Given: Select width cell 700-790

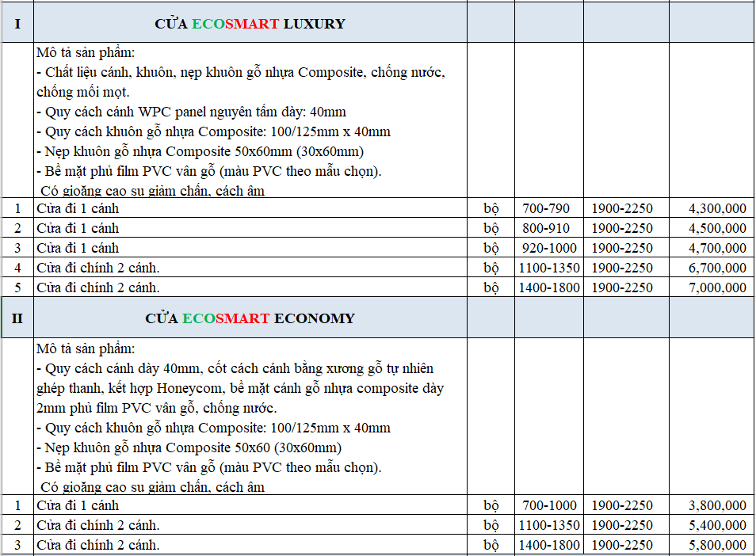Looking at the screenshot, I should (x=549, y=208).
